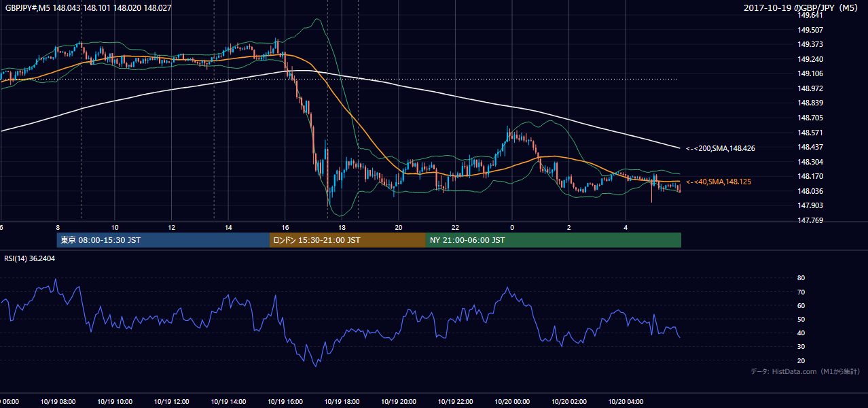
Task: Click price axis label 149.106
Action: coord(810,73)
